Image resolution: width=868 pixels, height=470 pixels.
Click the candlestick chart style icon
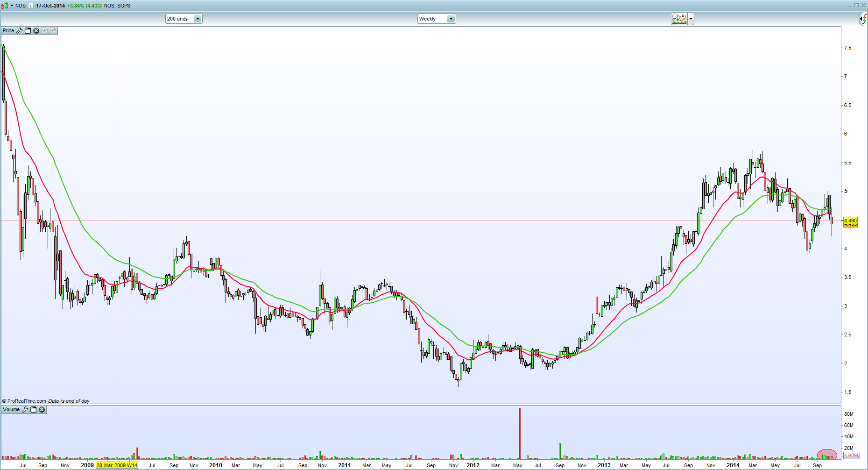pyautogui.click(x=4, y=6)
